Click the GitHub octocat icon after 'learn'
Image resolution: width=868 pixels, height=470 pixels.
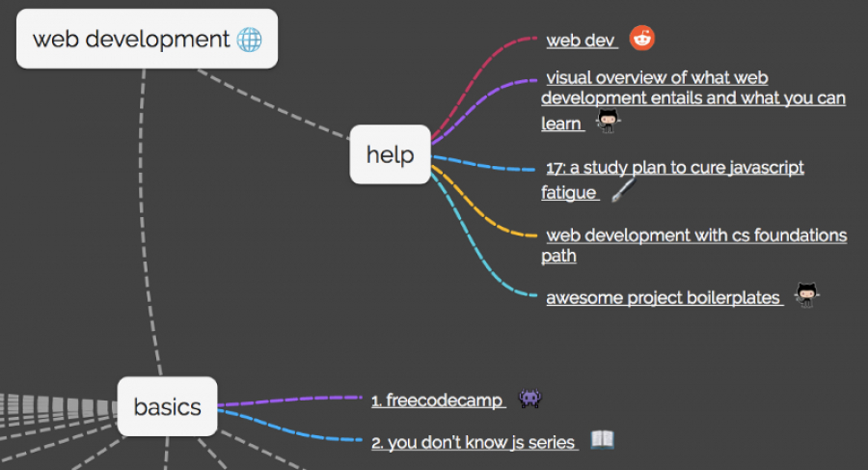[609, 121]
